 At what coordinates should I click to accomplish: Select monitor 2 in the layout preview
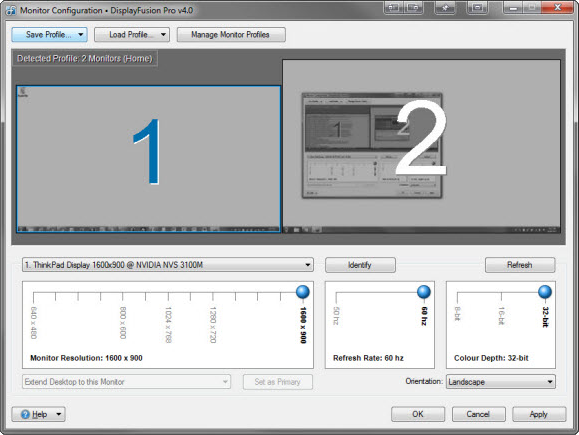click(422, 146)
